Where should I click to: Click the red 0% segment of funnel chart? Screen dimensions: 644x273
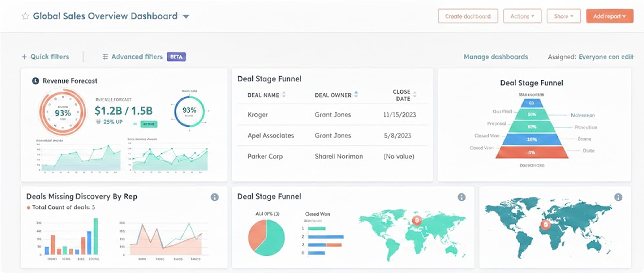[x=532, y=152]
